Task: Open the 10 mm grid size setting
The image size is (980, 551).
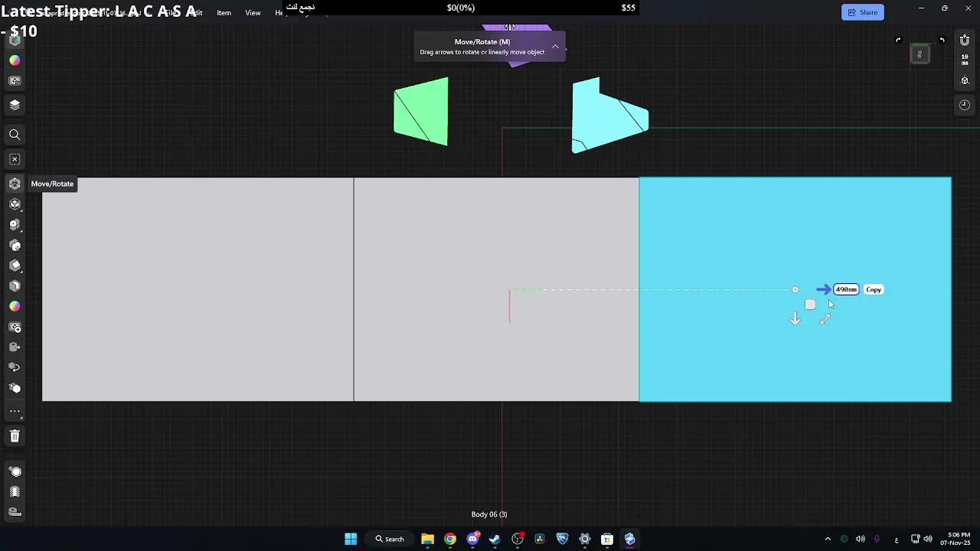Action: pos(965,60)
